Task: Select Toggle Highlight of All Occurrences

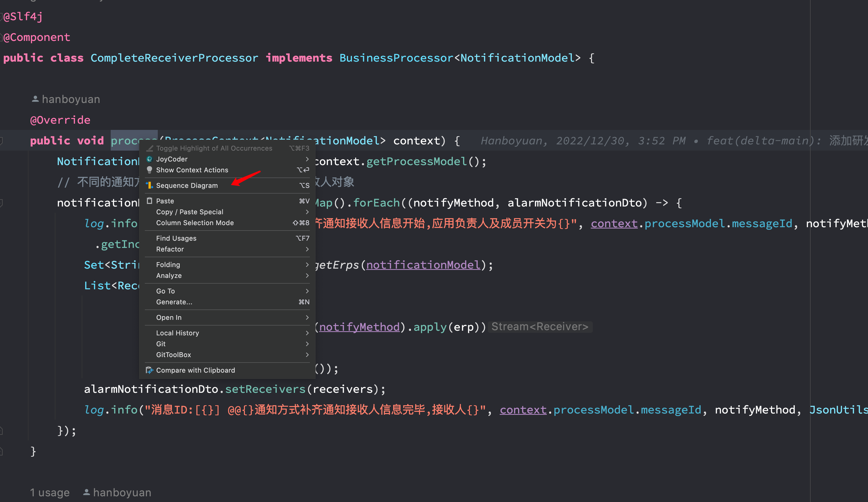Action: (x=227, y=148)
